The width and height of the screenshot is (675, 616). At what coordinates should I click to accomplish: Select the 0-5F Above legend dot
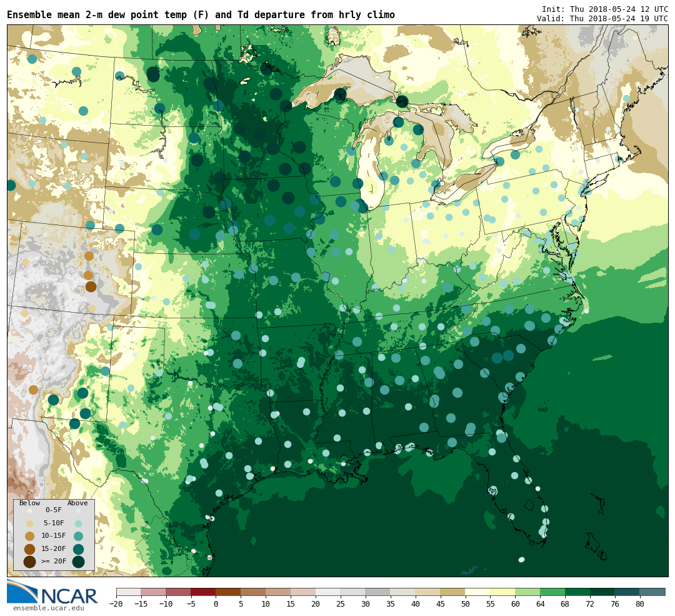[78, 510]
